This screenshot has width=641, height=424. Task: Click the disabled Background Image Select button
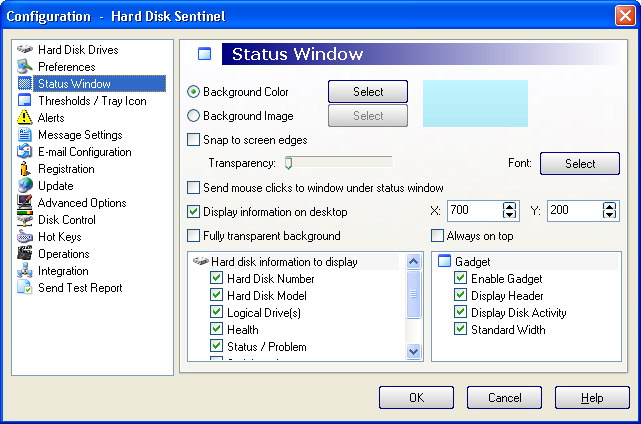(x=368, y=116)
